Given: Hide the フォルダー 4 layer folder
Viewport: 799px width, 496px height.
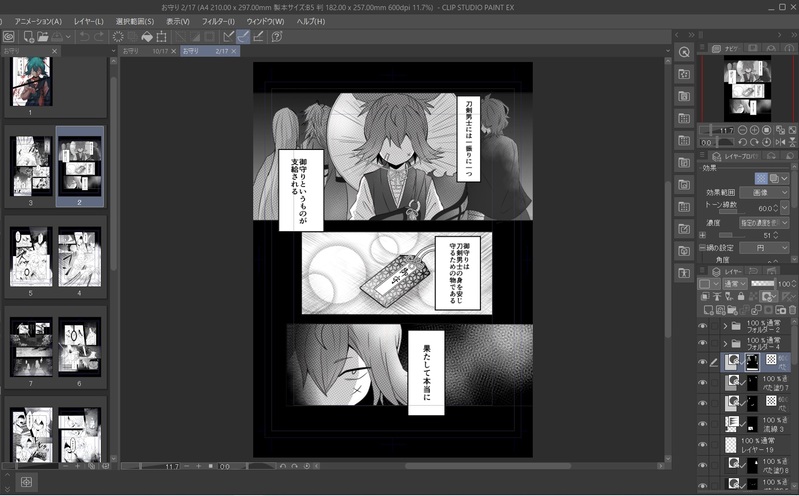Looking at the screenshot, I should [703, 343].
